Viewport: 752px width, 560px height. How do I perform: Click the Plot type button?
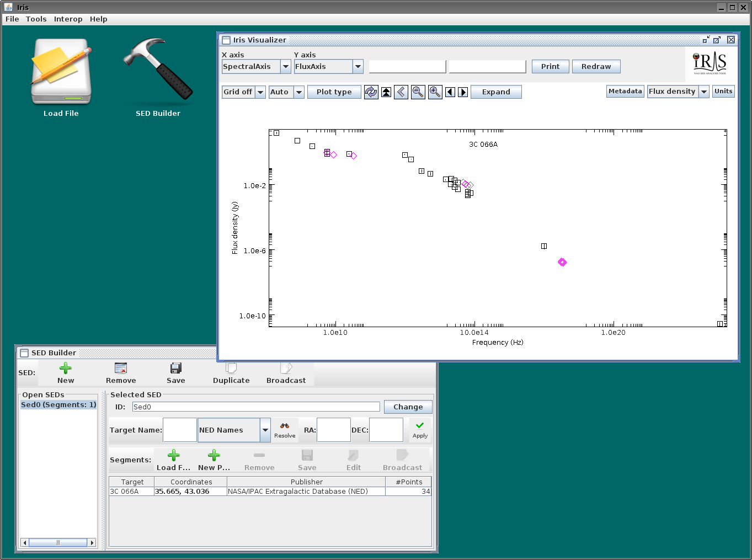coord(334,92)
